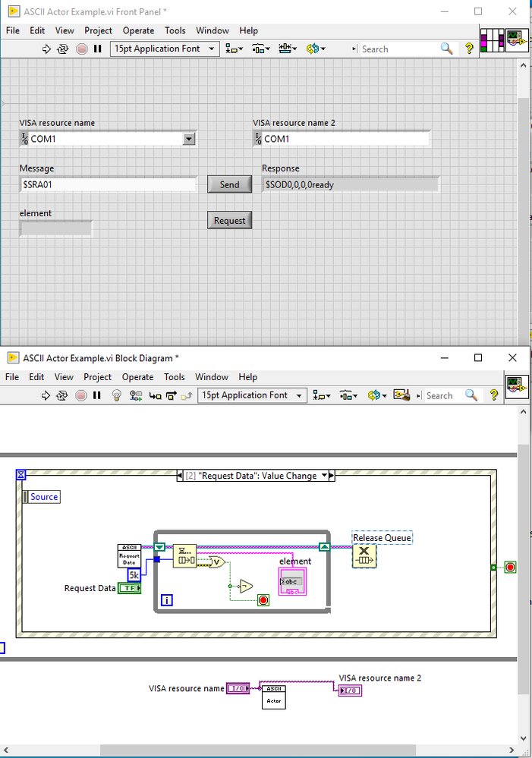The width and height of the screenshot is (532, 758).
Task: Click Run Continuously in the Block Diagram toolbar
Action: (62, 395)
